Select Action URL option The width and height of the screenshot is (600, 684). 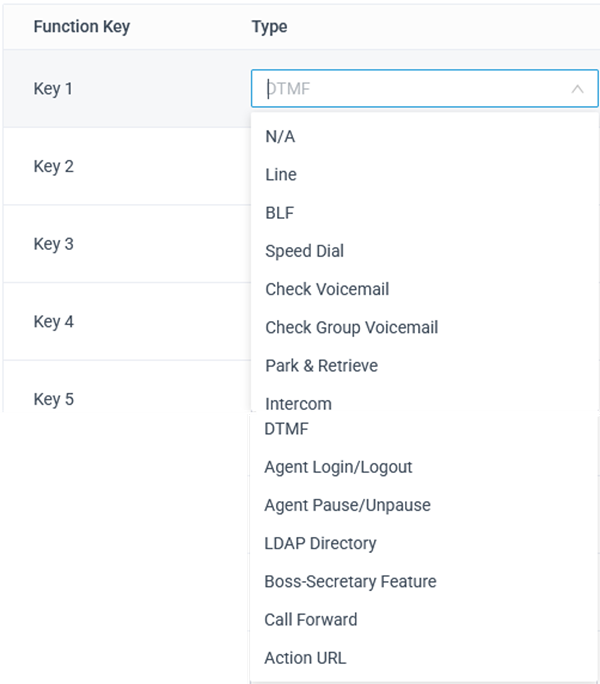point(305,658)
